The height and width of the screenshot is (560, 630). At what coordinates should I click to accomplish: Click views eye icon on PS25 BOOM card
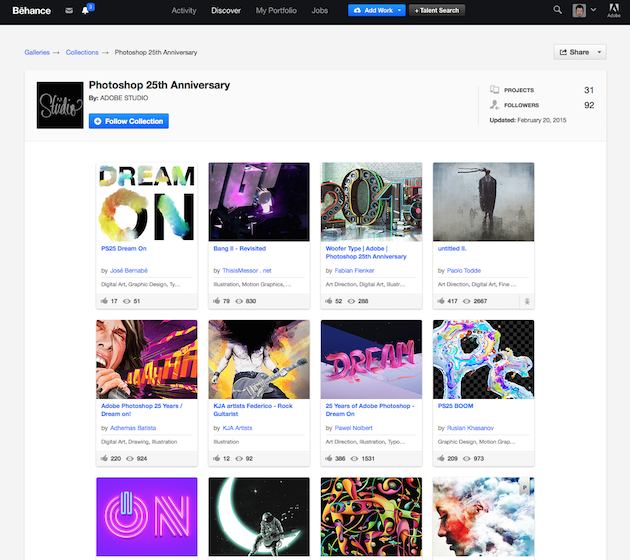[x=466, y=458]
